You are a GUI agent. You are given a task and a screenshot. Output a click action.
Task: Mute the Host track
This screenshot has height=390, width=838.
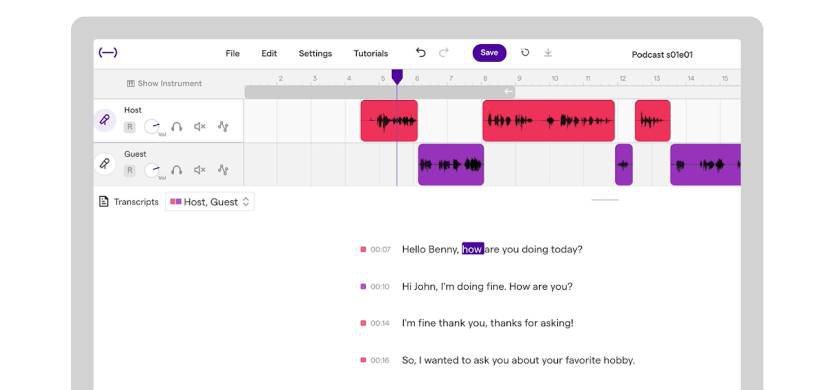point(200,127)
